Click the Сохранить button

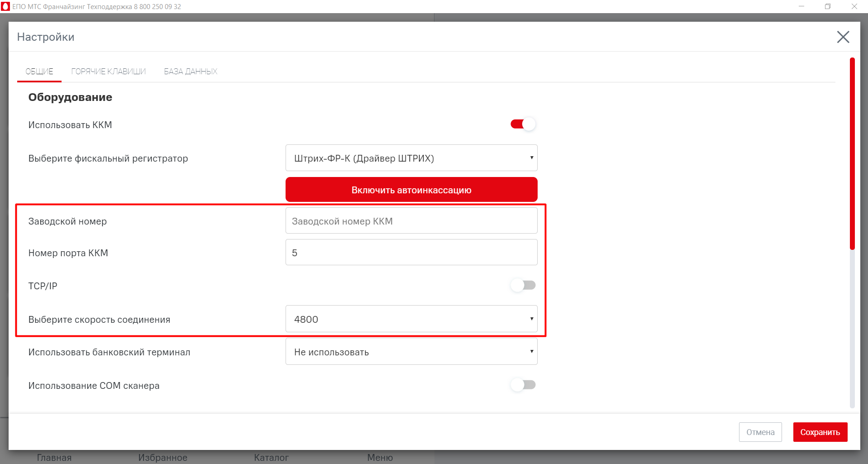(x=820, y=432)
